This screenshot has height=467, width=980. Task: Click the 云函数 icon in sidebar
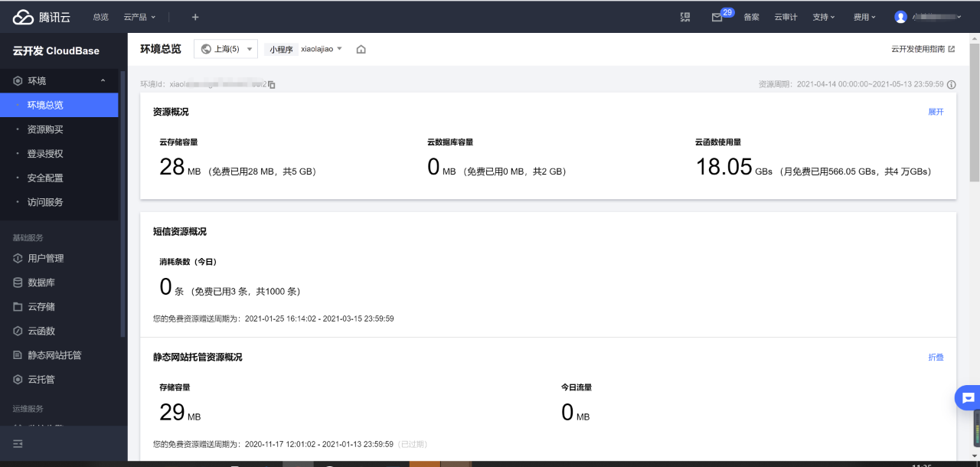click(x=18, y=331)
